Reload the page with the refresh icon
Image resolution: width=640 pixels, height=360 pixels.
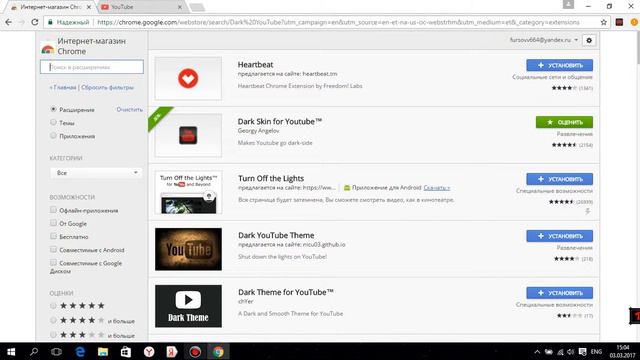click(x=35, y=22)
